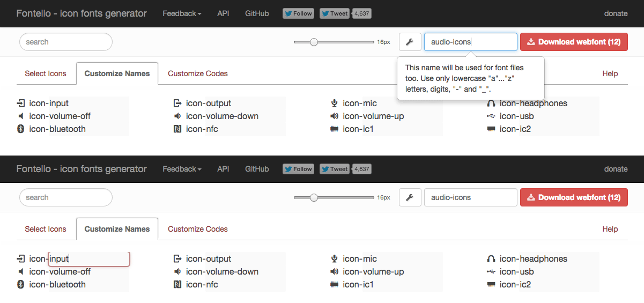The image size is (644, 303).
Task: Click the ic1 chip glyph in upper page copy
Action: coord(335,129)
